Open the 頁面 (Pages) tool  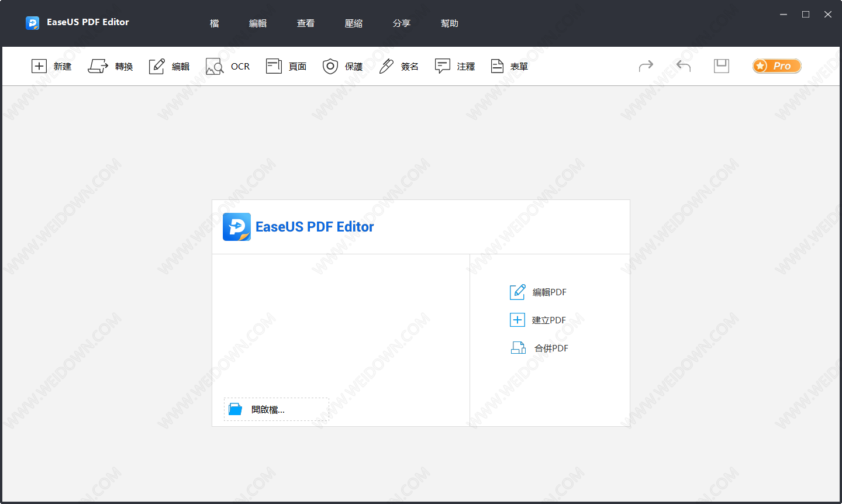(x=286, y=66)
